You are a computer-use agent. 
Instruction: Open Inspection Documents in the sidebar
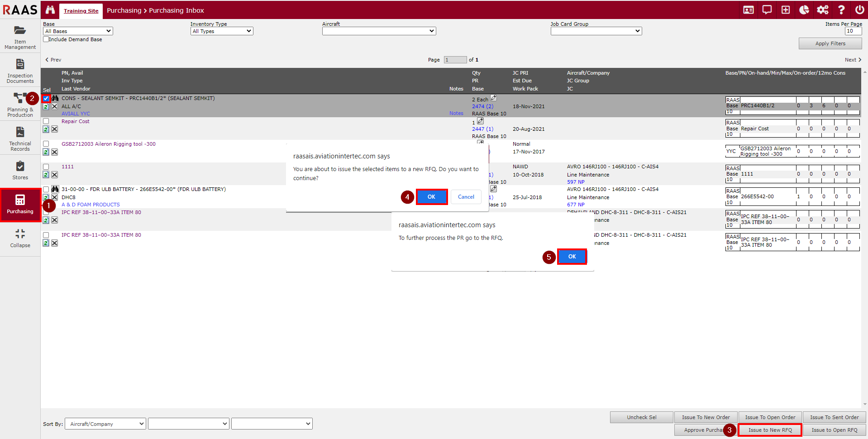pos(20,71)
